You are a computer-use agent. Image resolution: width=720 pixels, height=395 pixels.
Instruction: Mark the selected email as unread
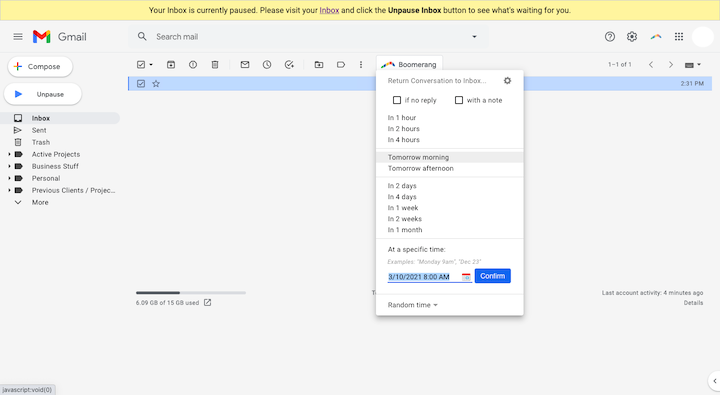[245, 65]
